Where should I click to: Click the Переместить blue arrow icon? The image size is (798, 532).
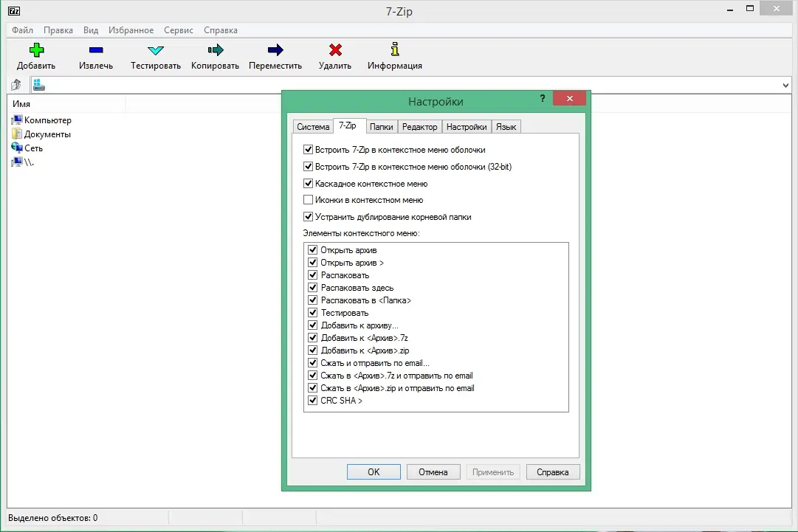[275, 50]
